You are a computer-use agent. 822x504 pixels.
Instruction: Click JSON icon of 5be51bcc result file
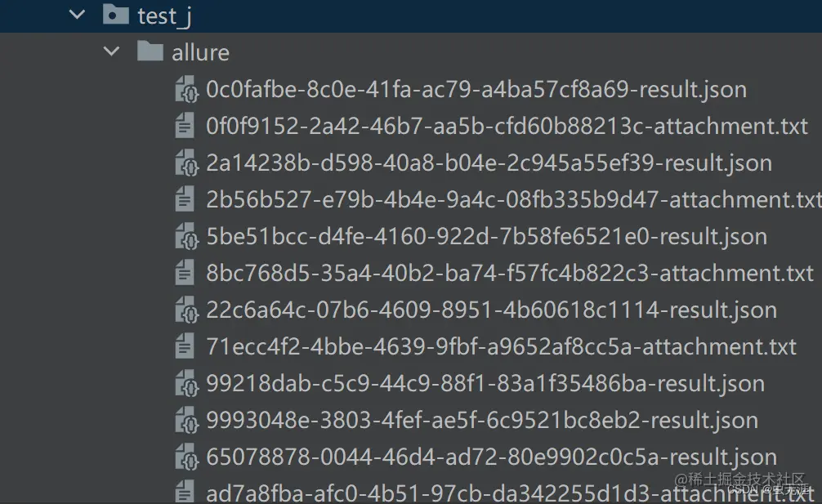click(x=186, y=236)
